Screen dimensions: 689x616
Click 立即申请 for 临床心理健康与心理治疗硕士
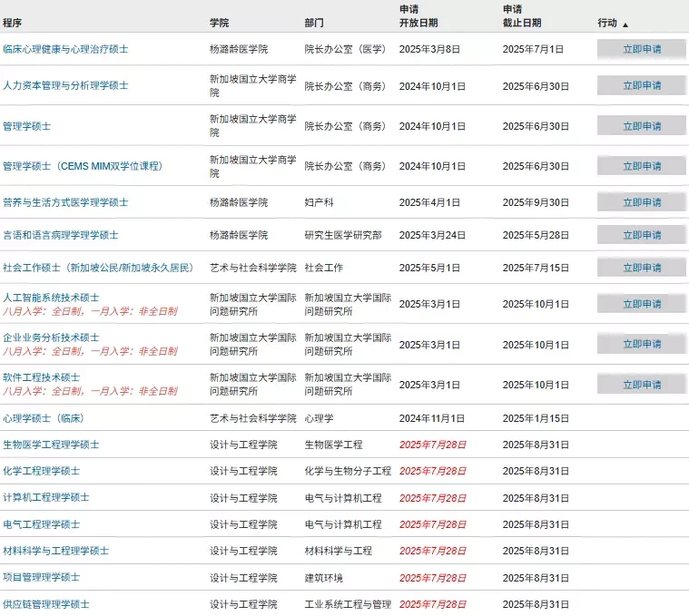[x=642, y=49]
